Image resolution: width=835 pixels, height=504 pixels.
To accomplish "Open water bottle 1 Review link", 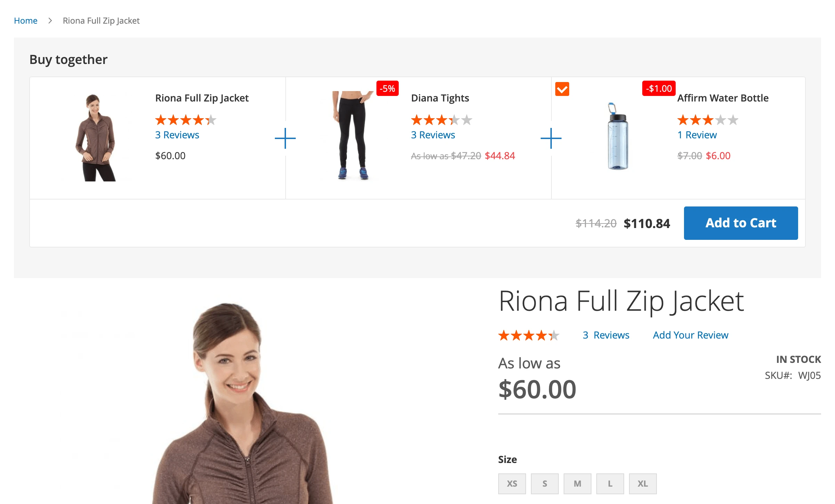I will point(697,135).
